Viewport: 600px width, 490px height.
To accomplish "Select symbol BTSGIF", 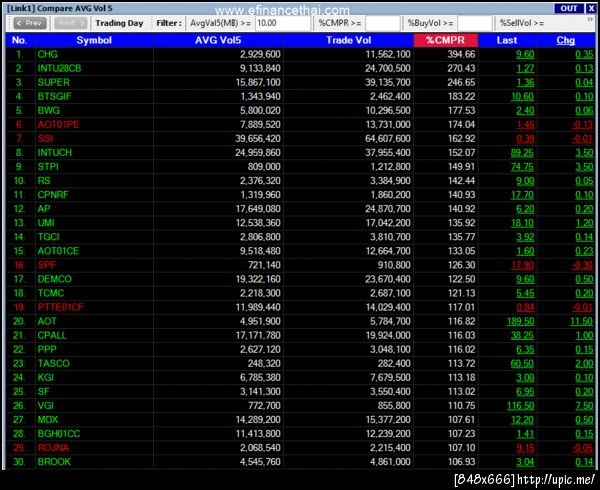I will pyautogui.click(x=54, y=96).
